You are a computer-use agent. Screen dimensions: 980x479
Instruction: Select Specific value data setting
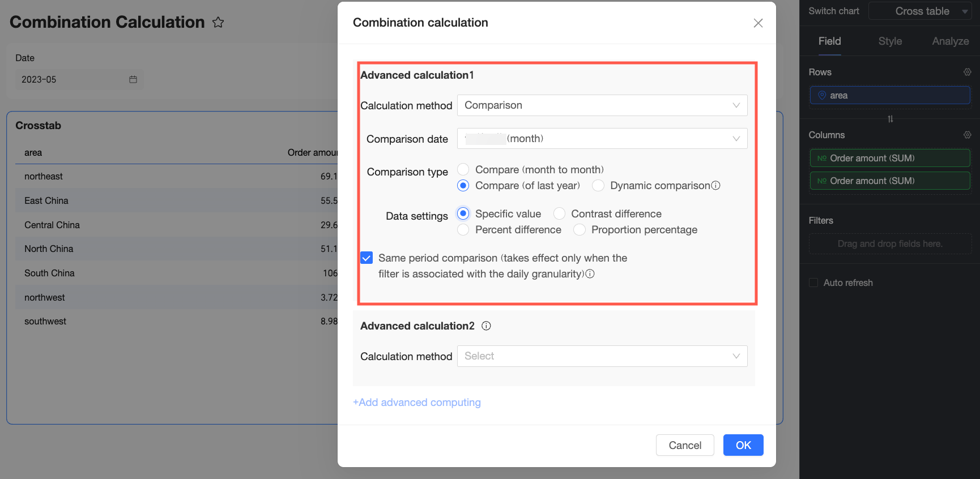tap(463, 213)
